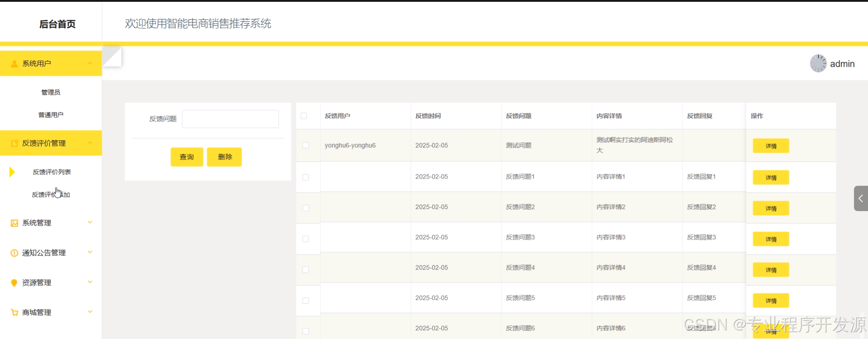Image resolution: width=868 pixels, height=339 pixels.
Task: Click the folded page corner icon
Action: coord(112,56)
